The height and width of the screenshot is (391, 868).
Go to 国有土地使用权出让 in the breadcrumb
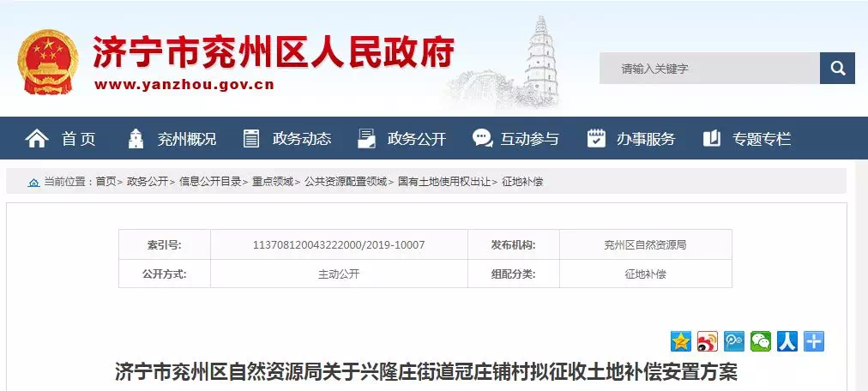pyautogui.click(x=444, y=182)
